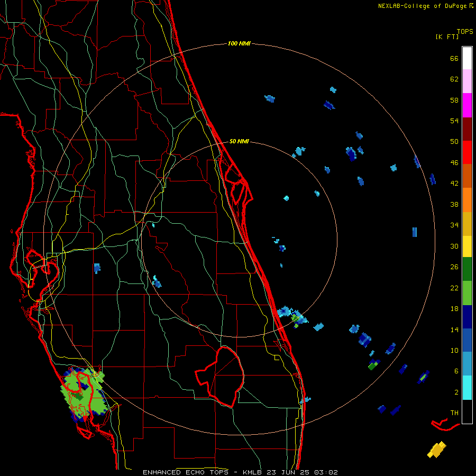The image size is (476, 476).
Task: Click the legend value "26"
Action: [454, 267]
